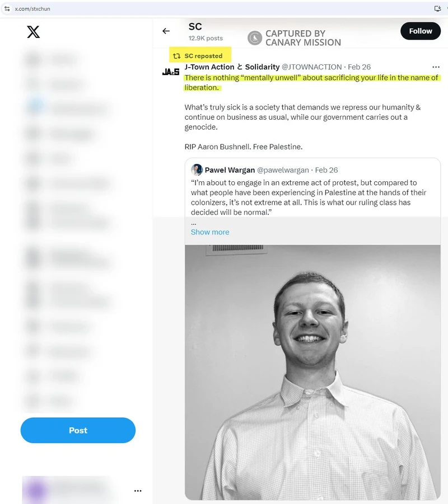Click the blue Post button
The width and height of the screenshot is (448, 504).
tap(78, 430)
